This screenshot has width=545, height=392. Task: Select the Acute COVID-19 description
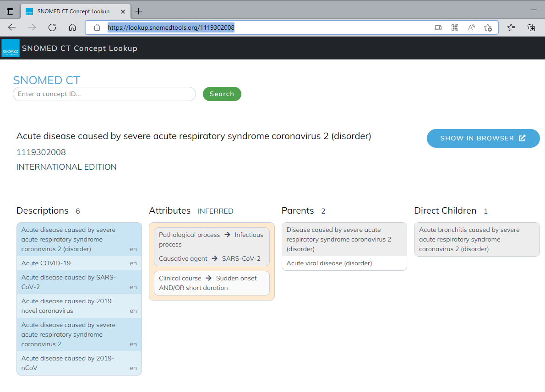click(x=46, y=263)
